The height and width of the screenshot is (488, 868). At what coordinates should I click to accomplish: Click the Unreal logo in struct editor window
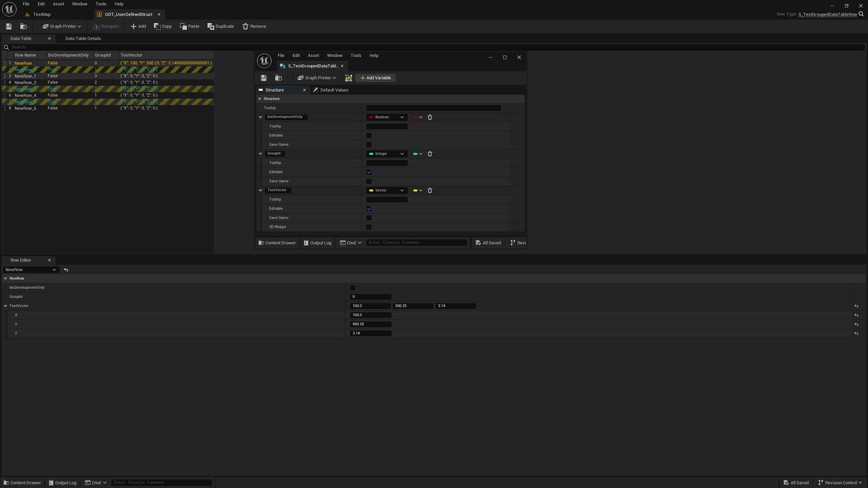[264, 61]
